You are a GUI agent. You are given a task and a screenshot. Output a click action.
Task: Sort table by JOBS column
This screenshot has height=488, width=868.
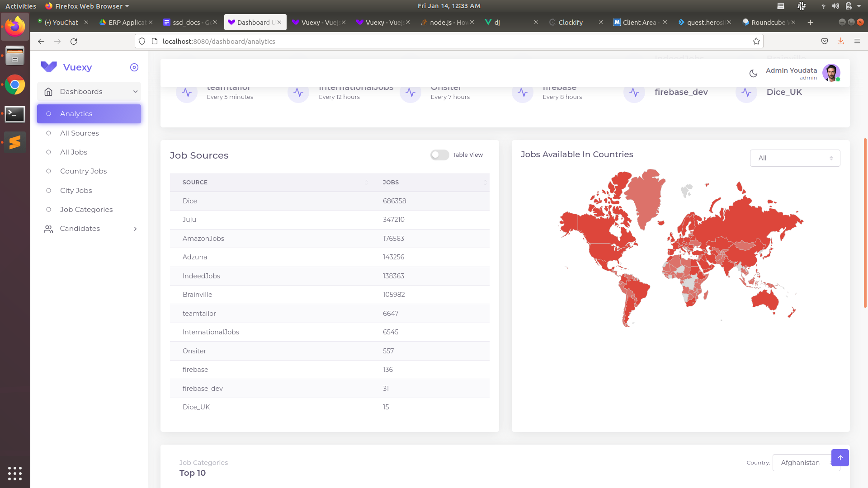click(x=430, y=183)
